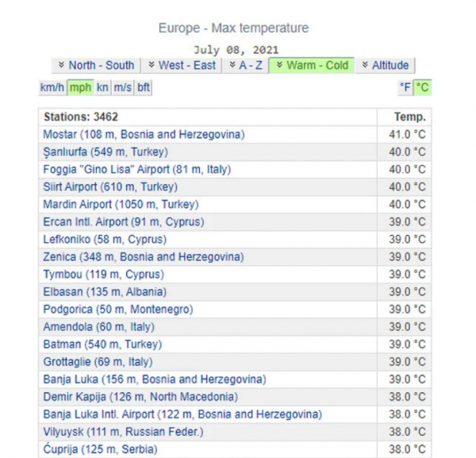Click the Ercan Intl. Airport station
Screen dimensions: 476x458
tap(123, 221)
